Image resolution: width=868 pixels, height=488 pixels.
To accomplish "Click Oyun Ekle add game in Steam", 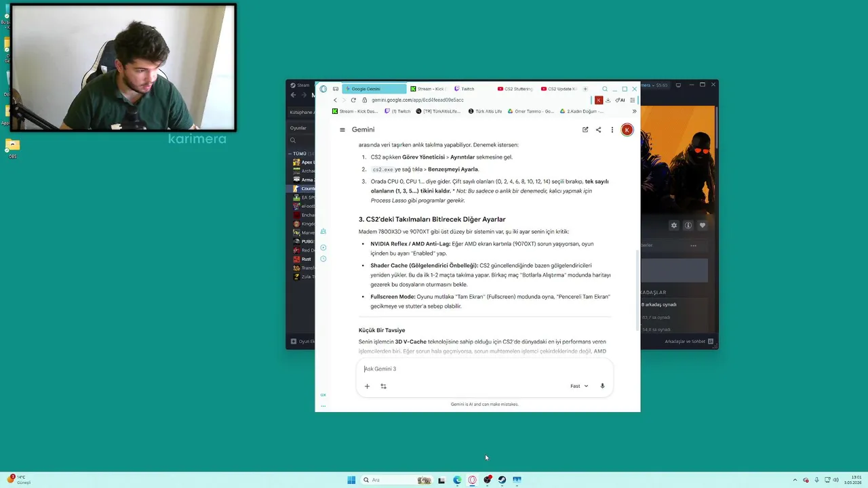I will (x=302, y=342).
